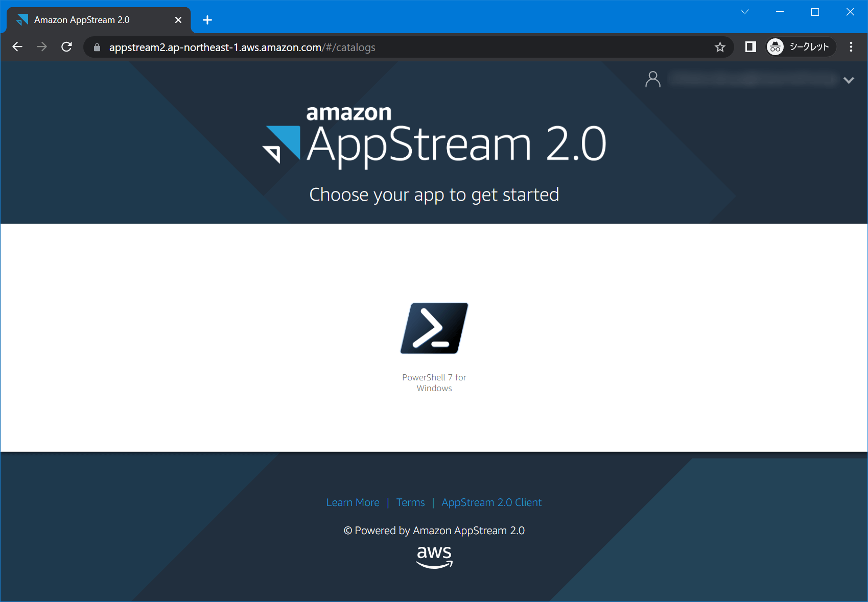The image size is (868, 602).
Task: Click the incognito シークレット profile button
Action: (801, 47)
